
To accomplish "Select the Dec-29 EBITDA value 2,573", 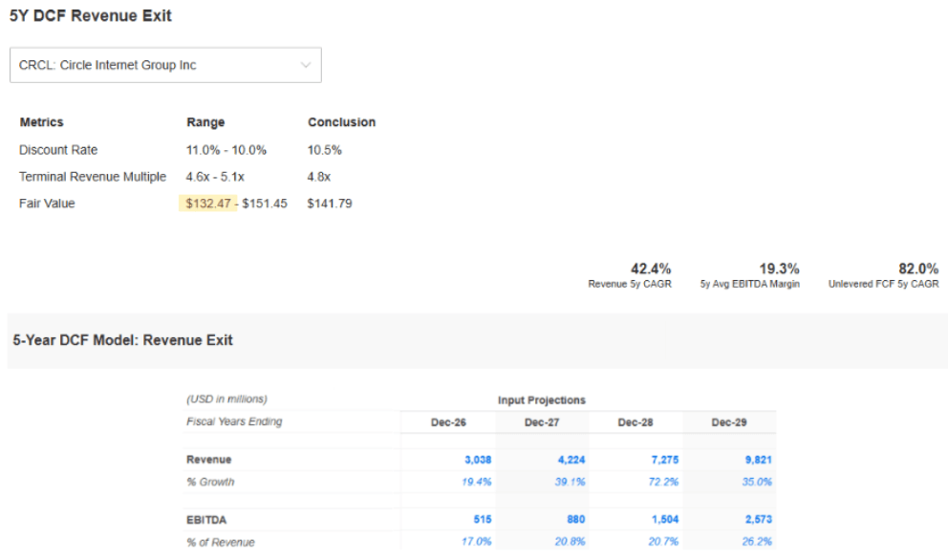I will point(758,520).
